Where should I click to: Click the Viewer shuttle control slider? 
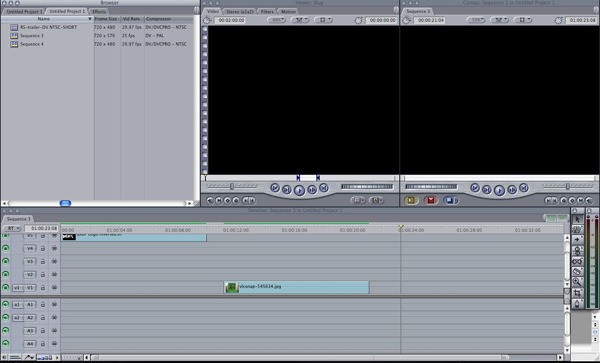click(x=232, y=186)
